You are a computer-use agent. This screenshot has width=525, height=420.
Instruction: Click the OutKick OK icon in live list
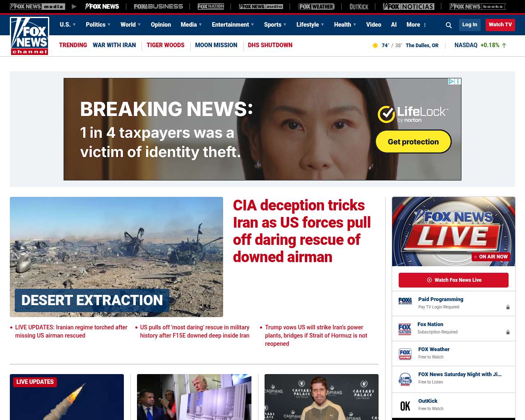click(x=405, y=406)
